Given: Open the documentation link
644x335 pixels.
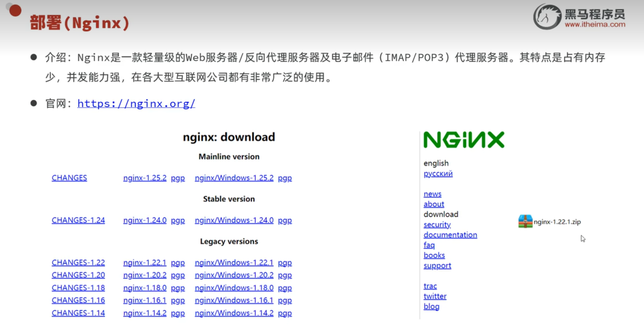Looking at the screenshot, I should (450, 235).
